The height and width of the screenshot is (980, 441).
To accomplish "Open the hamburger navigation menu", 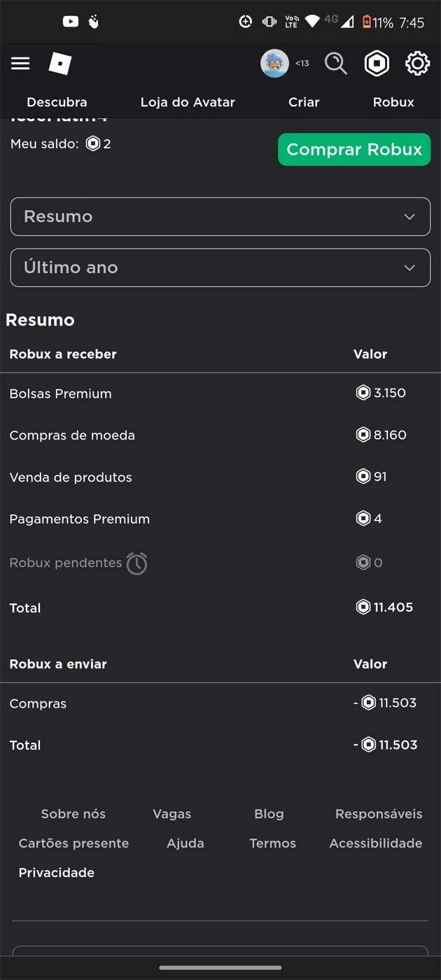I will click(20, 64).
